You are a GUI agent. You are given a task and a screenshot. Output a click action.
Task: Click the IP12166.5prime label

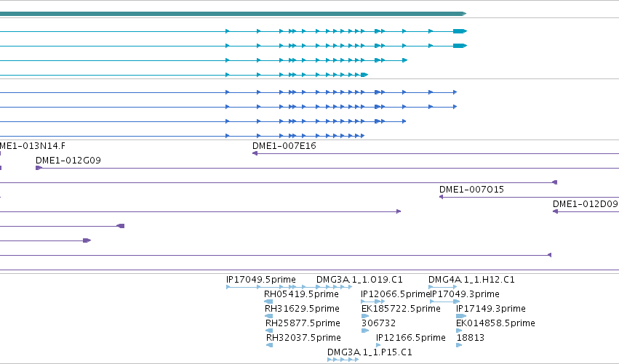(x=410, y=338)
